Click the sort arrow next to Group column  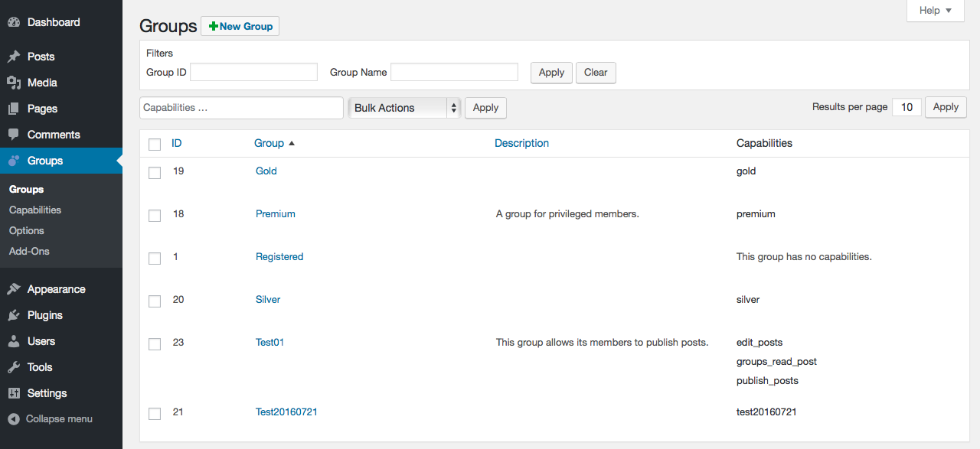[292, 143]
